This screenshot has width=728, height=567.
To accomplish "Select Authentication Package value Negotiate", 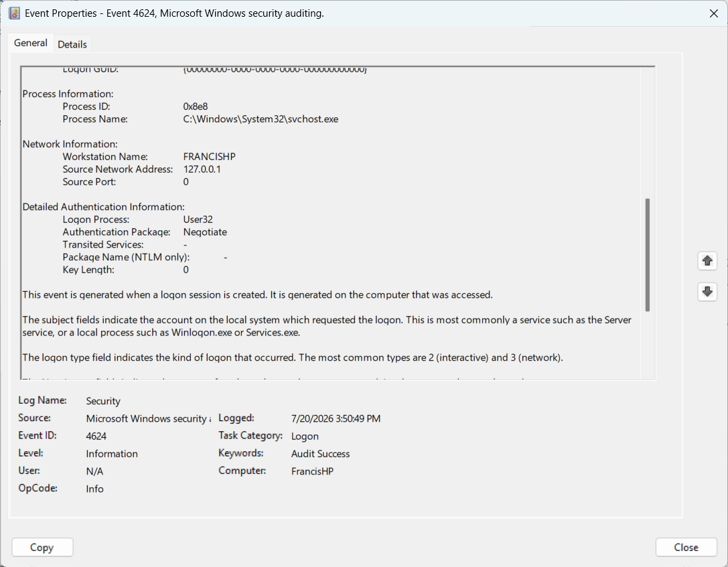I will pyautogui.click(x=205, y=232).
